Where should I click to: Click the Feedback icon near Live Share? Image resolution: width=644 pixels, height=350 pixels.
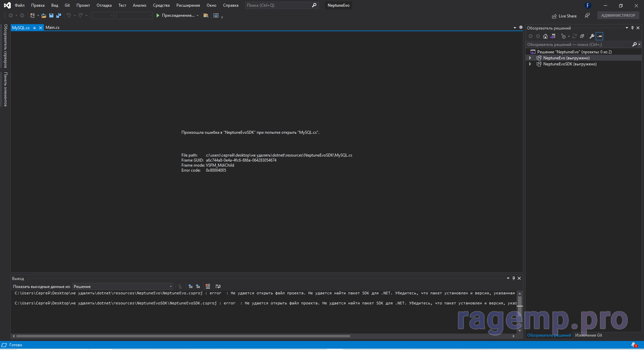tap(587, 15)
